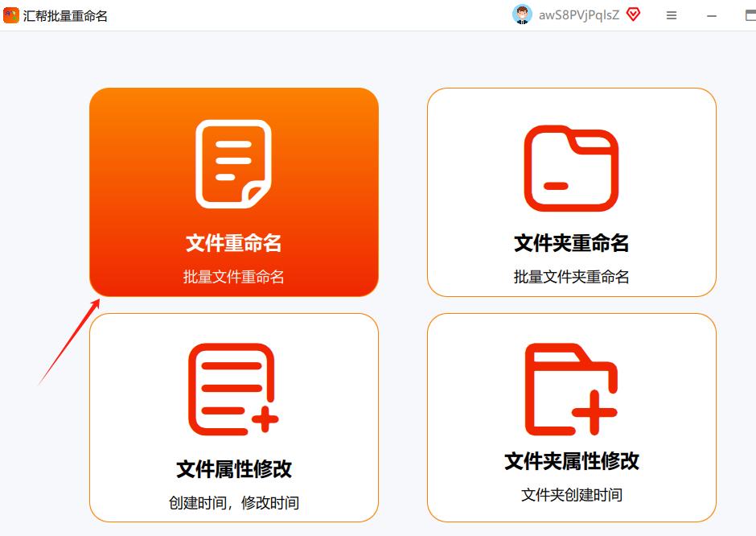Screen dimensions: 756x536
Task: Click the 创建时间，修改时间 subtitle text
Action: click(234, 503)
